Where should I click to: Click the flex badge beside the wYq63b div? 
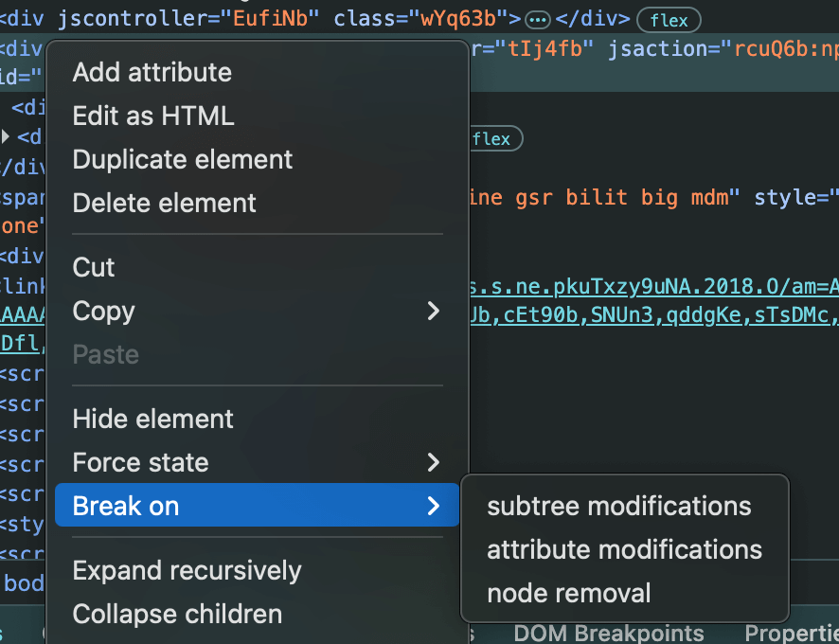point(668,19)
